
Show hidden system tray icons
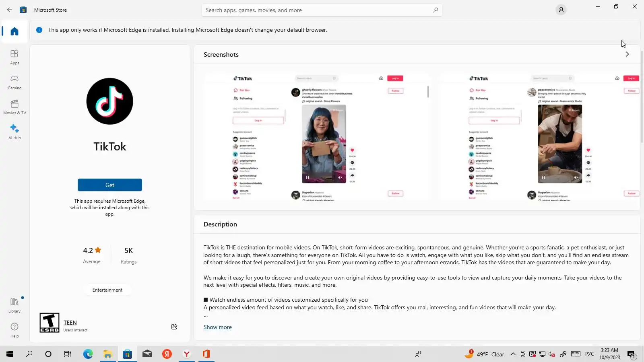pos(513,354)
